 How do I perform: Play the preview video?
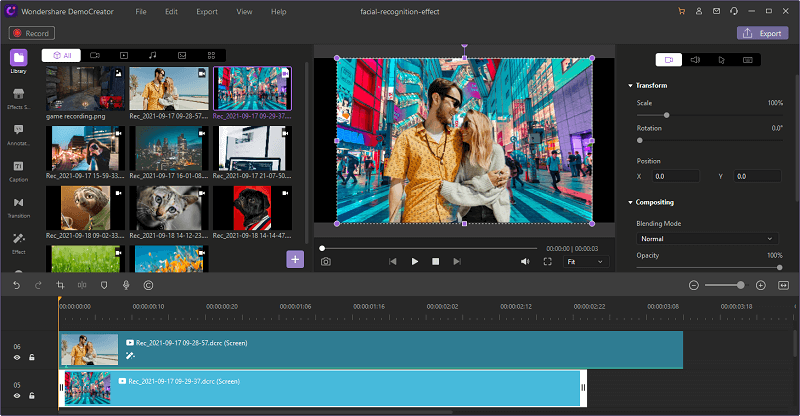(x=414, y=261)
